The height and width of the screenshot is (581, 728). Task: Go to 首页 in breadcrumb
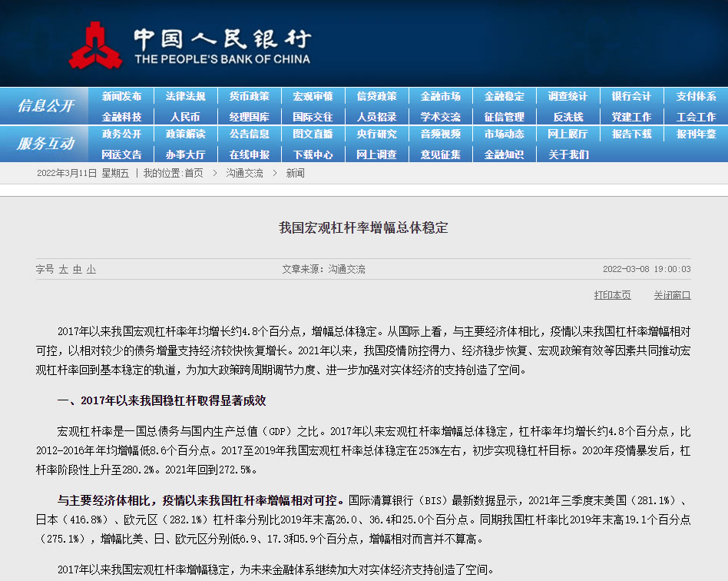(x=194, y=174)
